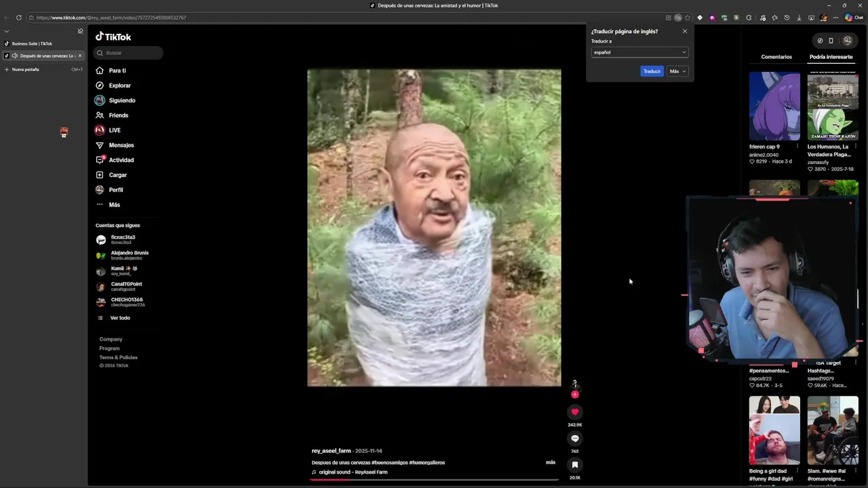Open the Copilot Chat button

[854, 18]
